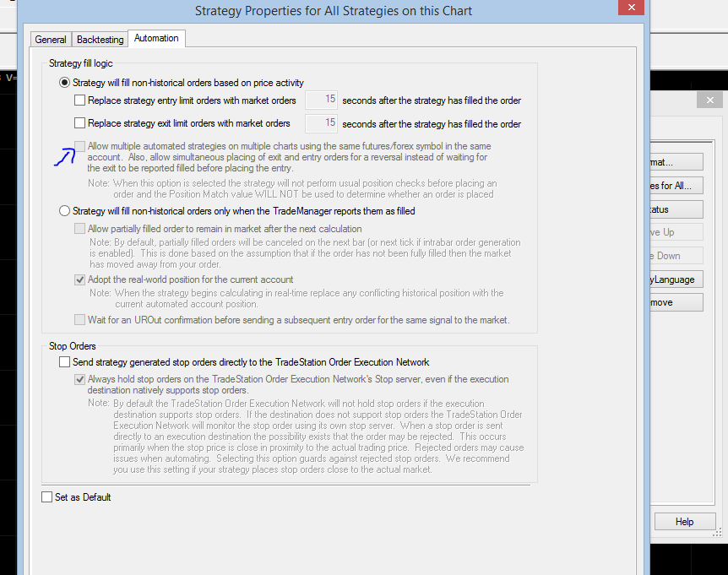The height and width of the screenshot is (575, 728).
Task: Enable send stop orders directly to TradeStation
Action: 64,361
